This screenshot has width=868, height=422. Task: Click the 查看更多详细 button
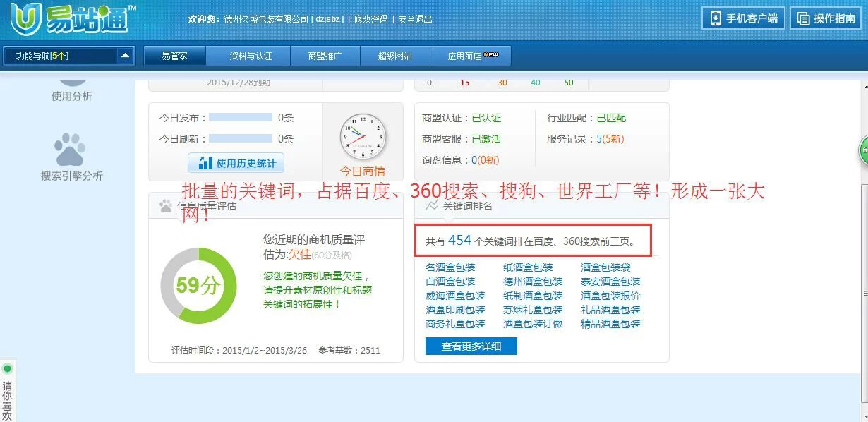point(471,346)
